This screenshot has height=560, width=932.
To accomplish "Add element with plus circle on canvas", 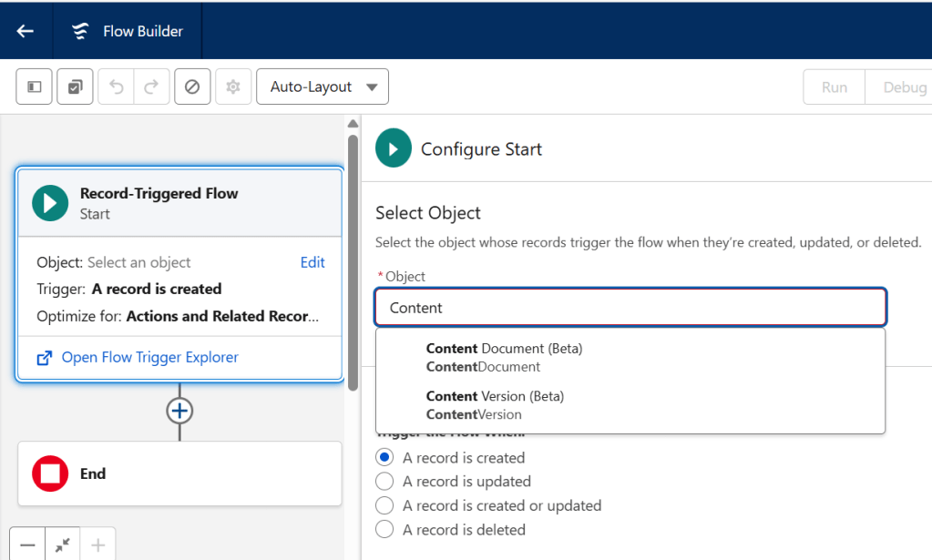I will 179,412.
